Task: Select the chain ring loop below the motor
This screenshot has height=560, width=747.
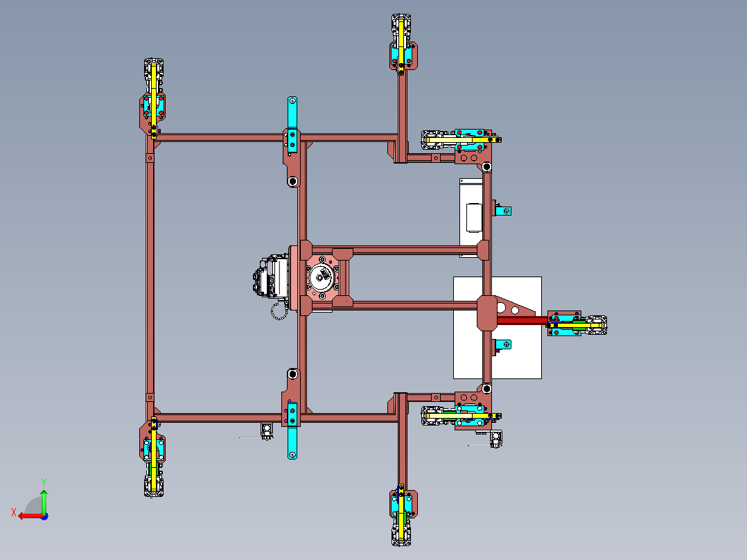Action: tap(279, 312)
